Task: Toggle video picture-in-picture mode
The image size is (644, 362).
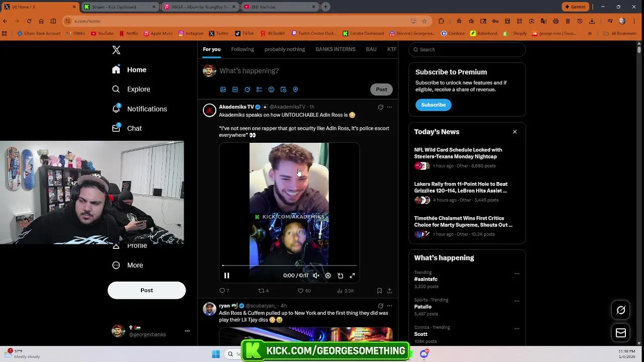Action: click(340, 276)
